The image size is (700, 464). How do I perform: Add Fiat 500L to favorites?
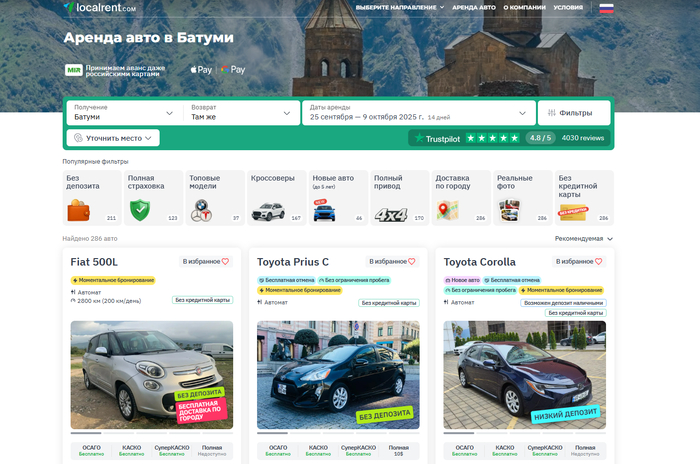point(206,262)
